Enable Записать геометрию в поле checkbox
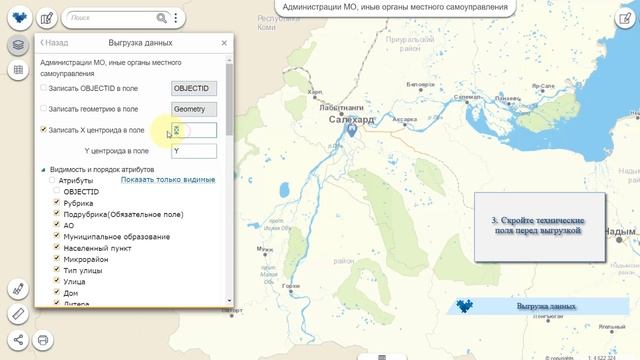 pyautogui.click(x=43, y=109)
